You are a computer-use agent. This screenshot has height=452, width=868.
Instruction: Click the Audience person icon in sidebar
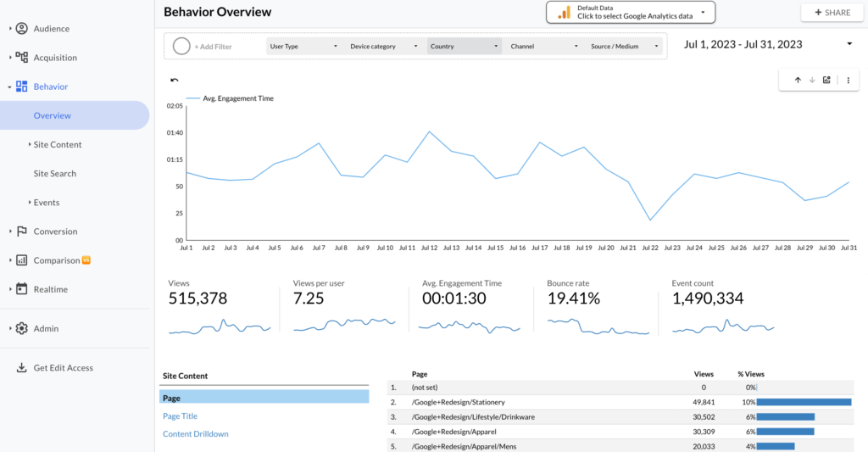point(22,29)
